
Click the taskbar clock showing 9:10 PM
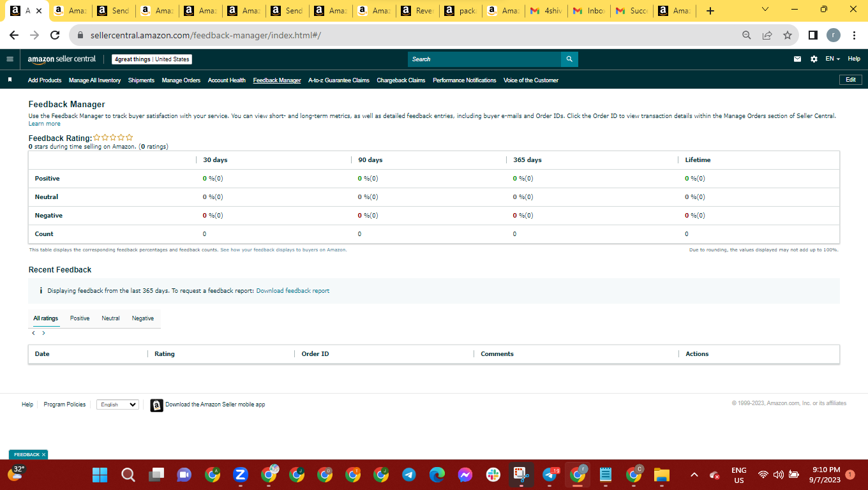pyautogui.click(x=826, y=475)
